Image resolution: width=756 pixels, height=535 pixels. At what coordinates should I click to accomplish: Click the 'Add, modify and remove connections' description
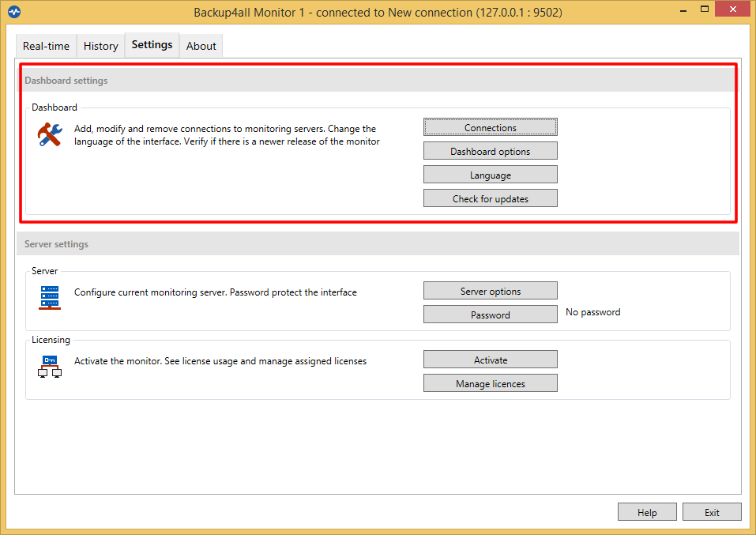(227, 135)
